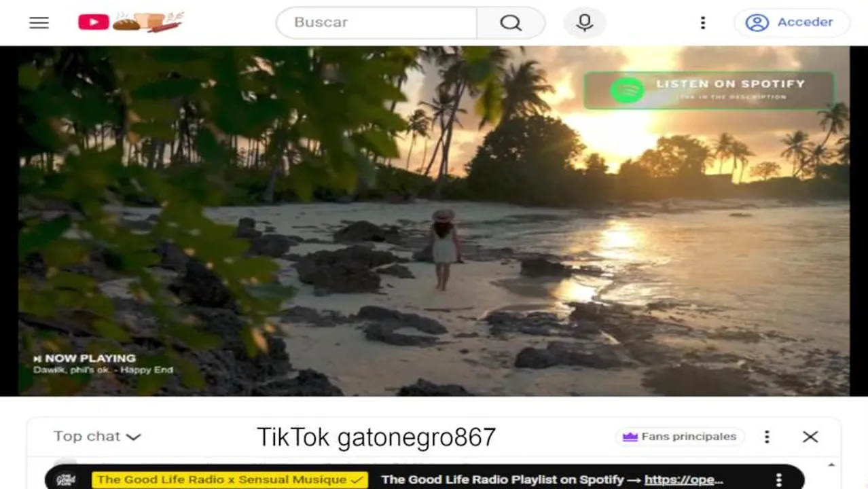Click the video player to pause
The width and height of the screenshot is (868, 489).
tap(434, 221)
